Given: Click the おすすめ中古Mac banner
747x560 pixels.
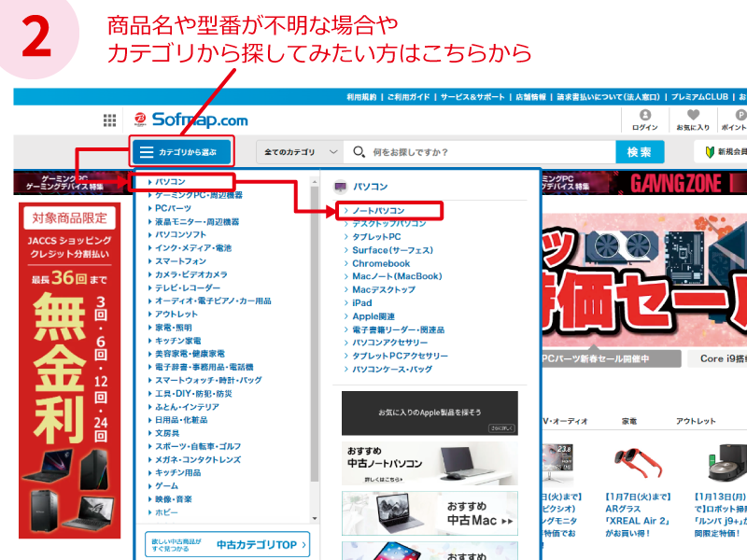Looking at the screenshot, I should coord(430,513).
